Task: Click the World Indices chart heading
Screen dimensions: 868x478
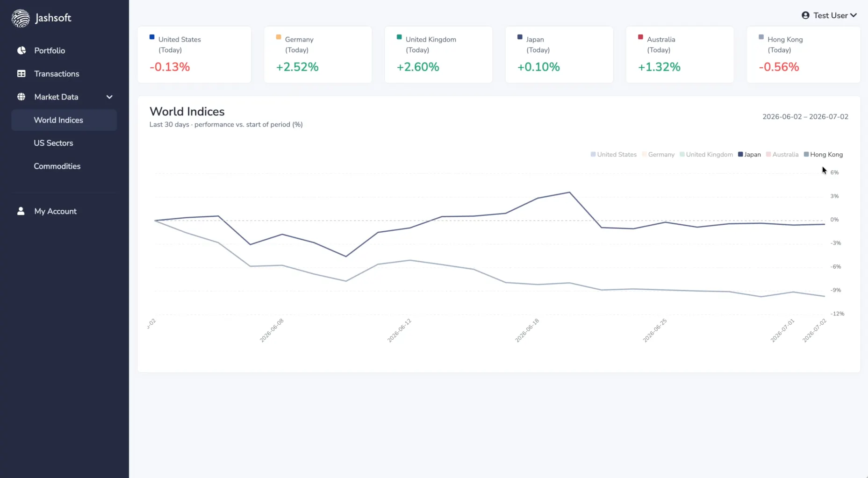Action: [x=187, y=112]
